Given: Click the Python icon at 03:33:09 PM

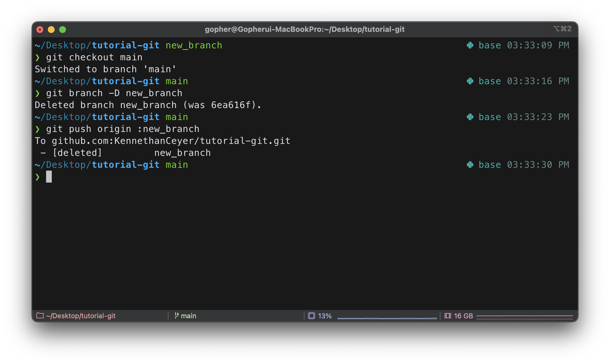Looking at the screenshot, I should click(470, 45).
